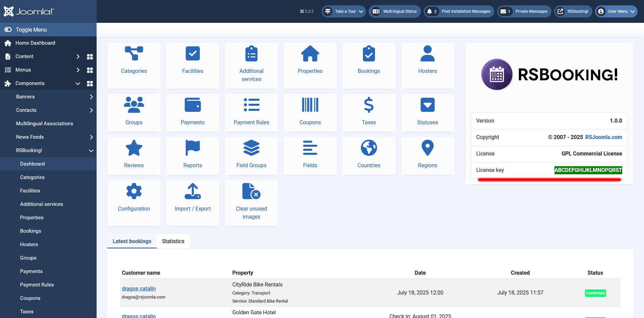Open Private Messages in the header

point(524,11)
